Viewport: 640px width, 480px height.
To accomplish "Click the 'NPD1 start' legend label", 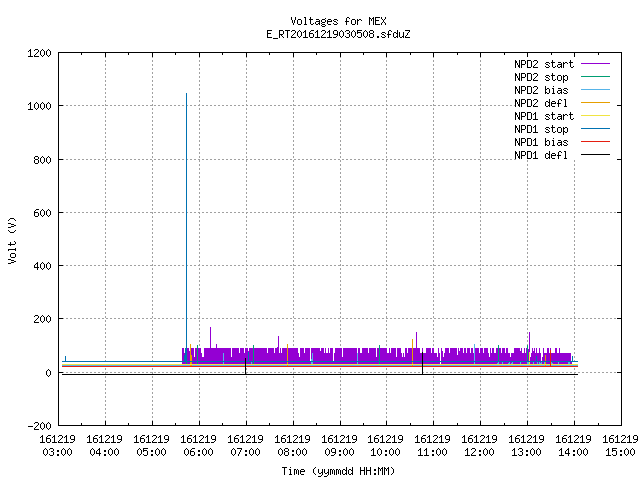I will [544, 116].
